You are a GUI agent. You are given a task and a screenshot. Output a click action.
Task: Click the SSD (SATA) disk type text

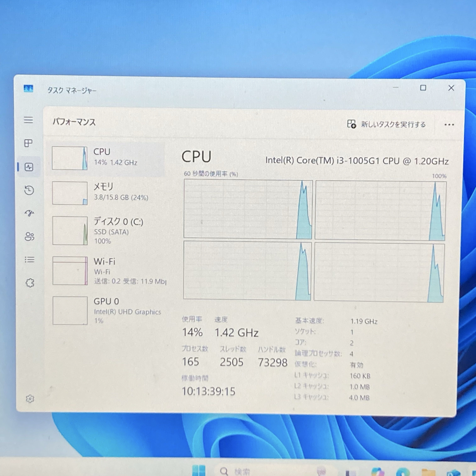pos(111,232)
